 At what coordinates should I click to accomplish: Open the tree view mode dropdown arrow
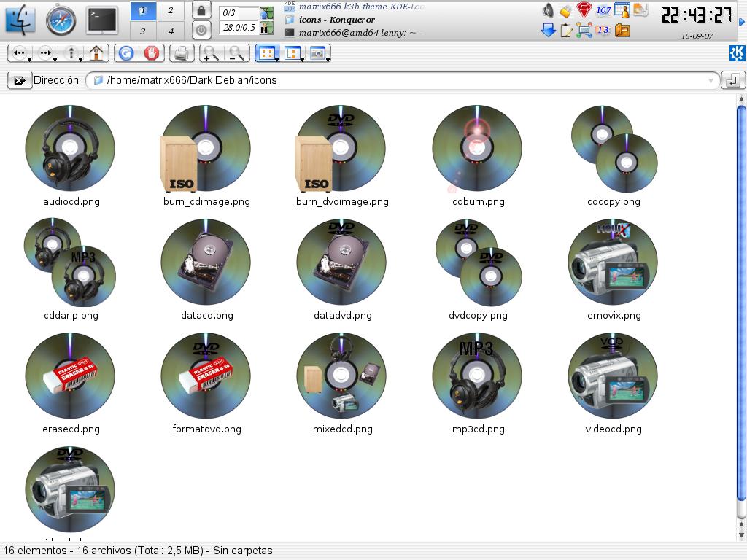coord(302,59)
